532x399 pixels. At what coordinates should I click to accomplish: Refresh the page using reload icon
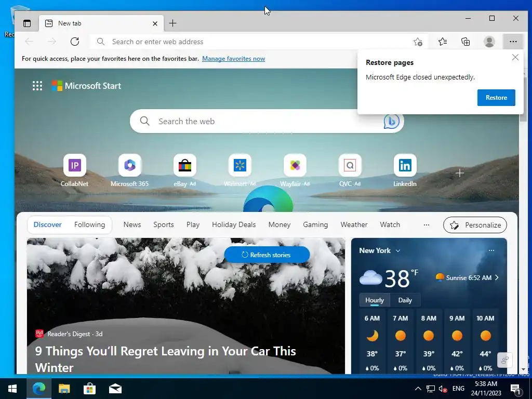(75, 42)
